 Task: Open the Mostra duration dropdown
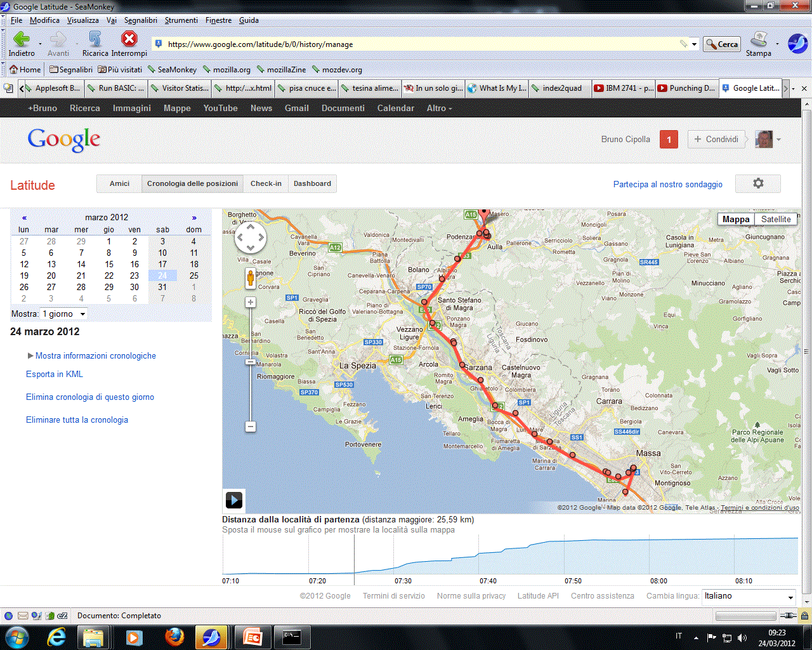tap(64, 314)
